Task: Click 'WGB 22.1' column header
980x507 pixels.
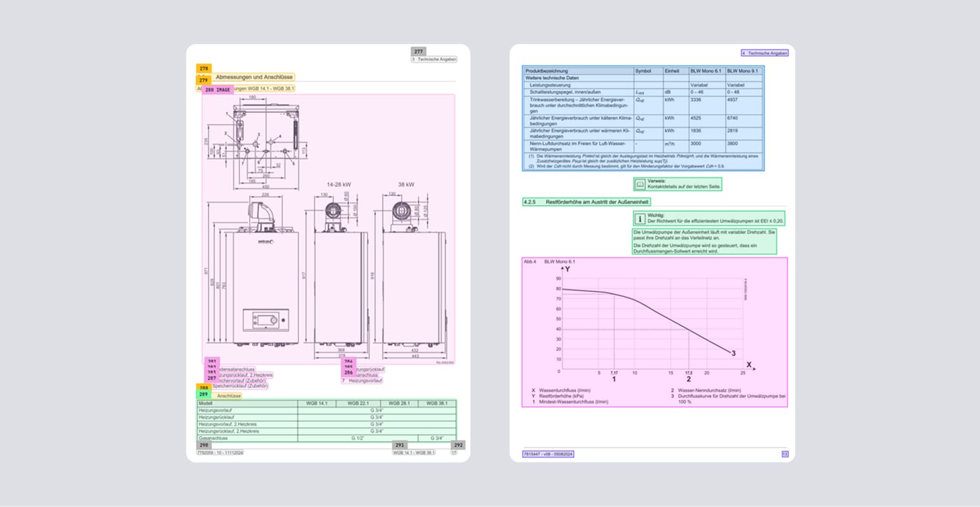Action: 357,403
